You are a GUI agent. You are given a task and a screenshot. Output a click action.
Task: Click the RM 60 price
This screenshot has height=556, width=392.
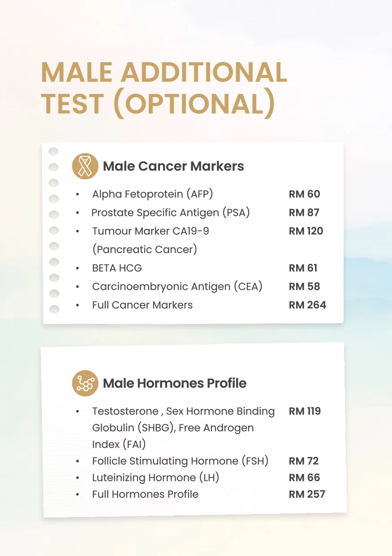click(305, 194)
